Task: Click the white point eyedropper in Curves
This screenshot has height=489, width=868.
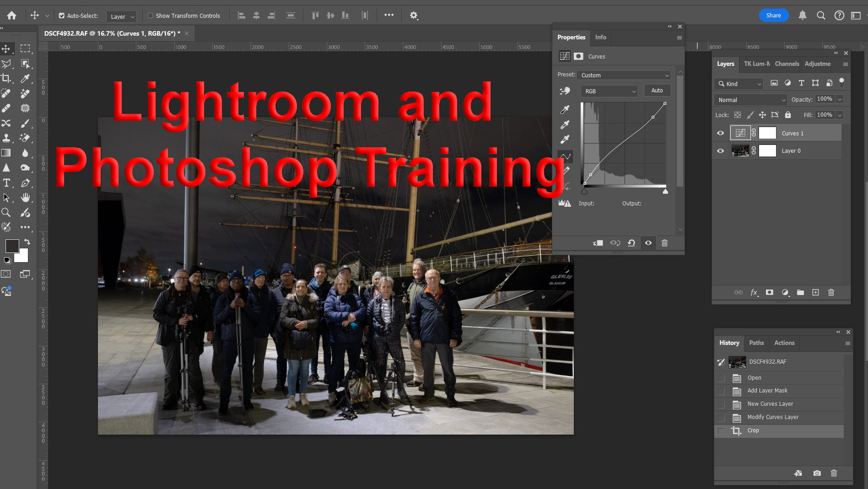Action: pyautogui.click(x=565, y=139)
